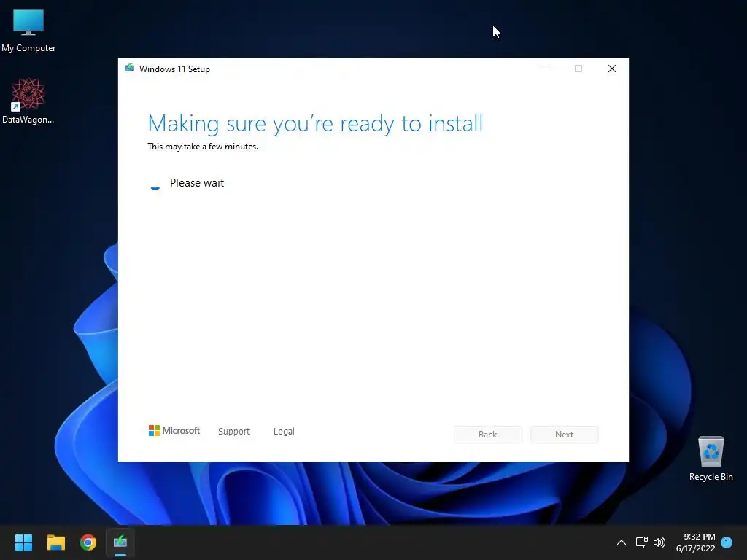Click the 'Making sure you're ready to install' heading
This screenshot has width=747, height=560.
pos(315,124)
